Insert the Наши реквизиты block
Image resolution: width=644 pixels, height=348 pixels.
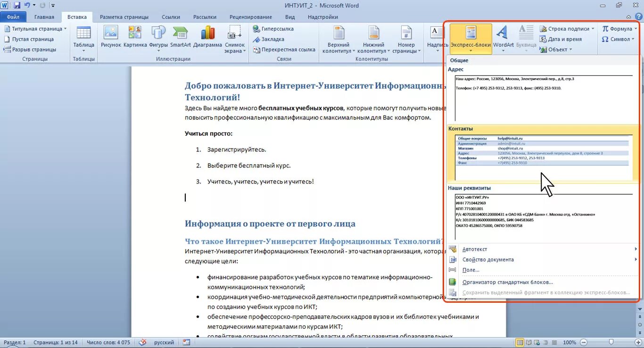pos(543,213)
